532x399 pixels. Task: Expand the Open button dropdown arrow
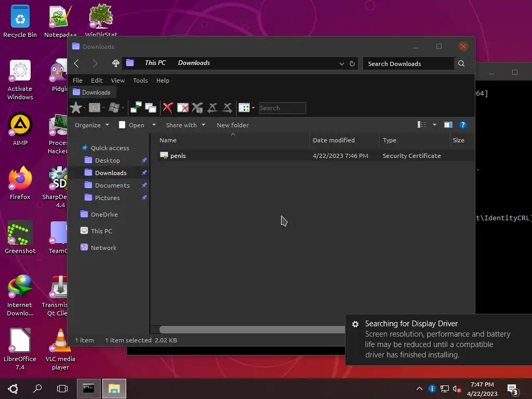point(154,125)
